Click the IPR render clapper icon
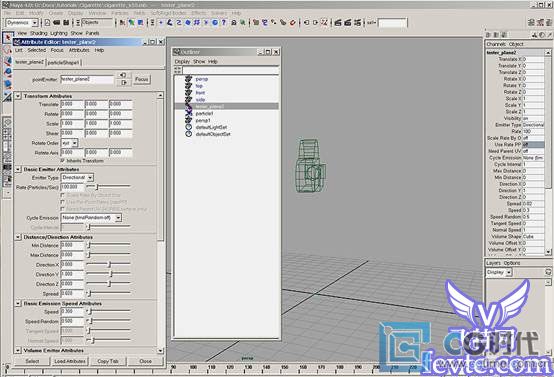The width and height of the screenshot is (554, 377). [348, 23]
